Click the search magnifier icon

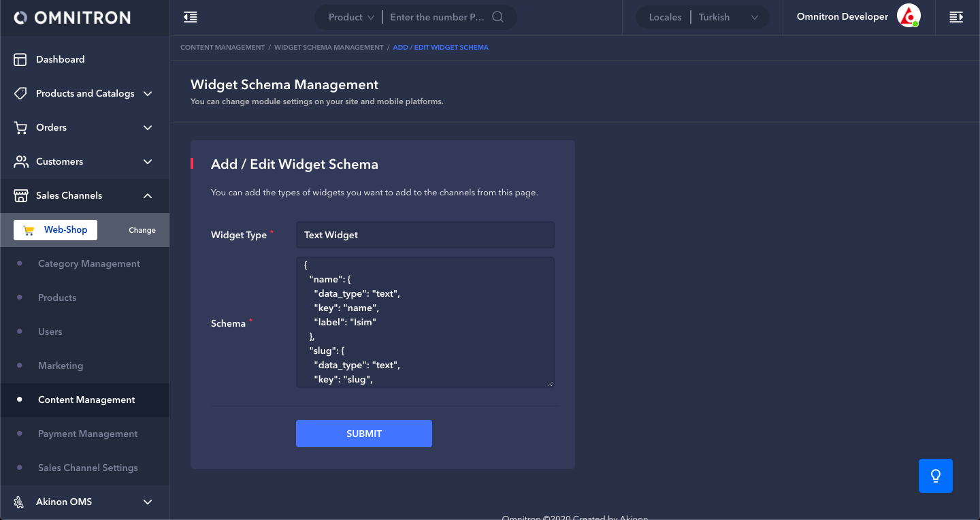click(x=498, y=17)
